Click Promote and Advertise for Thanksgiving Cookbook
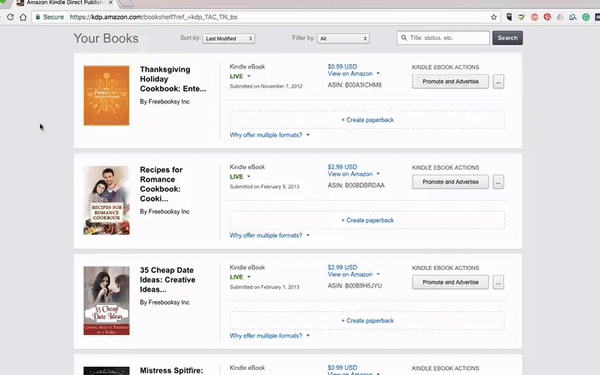Viewport: 600px width, 375px height. [450, 82]
